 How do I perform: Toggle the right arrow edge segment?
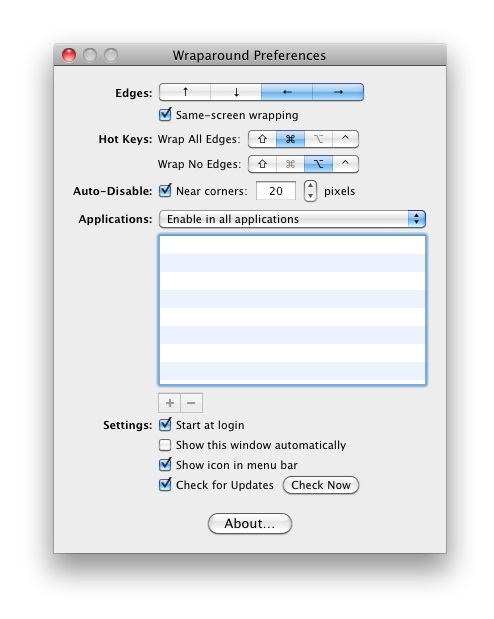[338, 92]
